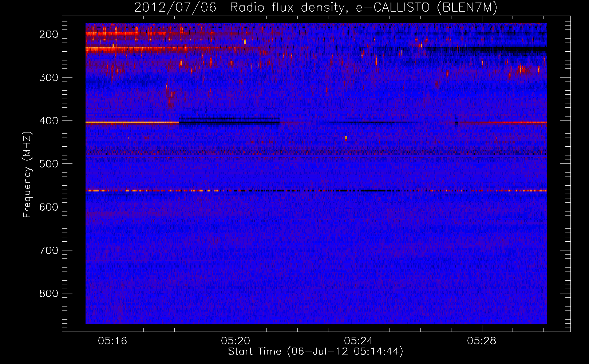Screen dimensions: 589x364
Task: Click the small yellow spot near 440 MHz
Action: tap(346, 138)
